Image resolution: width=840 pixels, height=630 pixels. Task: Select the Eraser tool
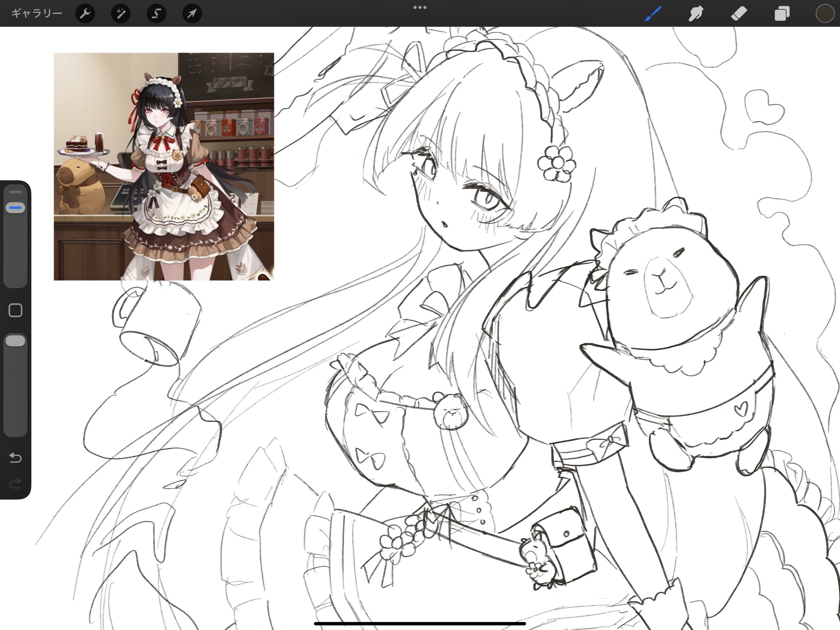(x=739, y=14)
